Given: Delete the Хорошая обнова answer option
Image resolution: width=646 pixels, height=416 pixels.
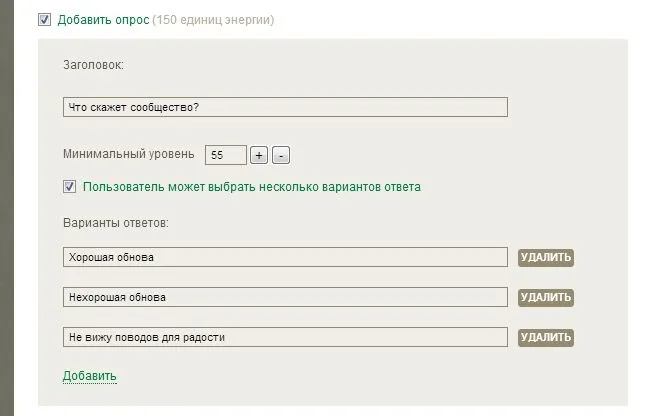Looking at the screenshot, I should pos(546,257).
